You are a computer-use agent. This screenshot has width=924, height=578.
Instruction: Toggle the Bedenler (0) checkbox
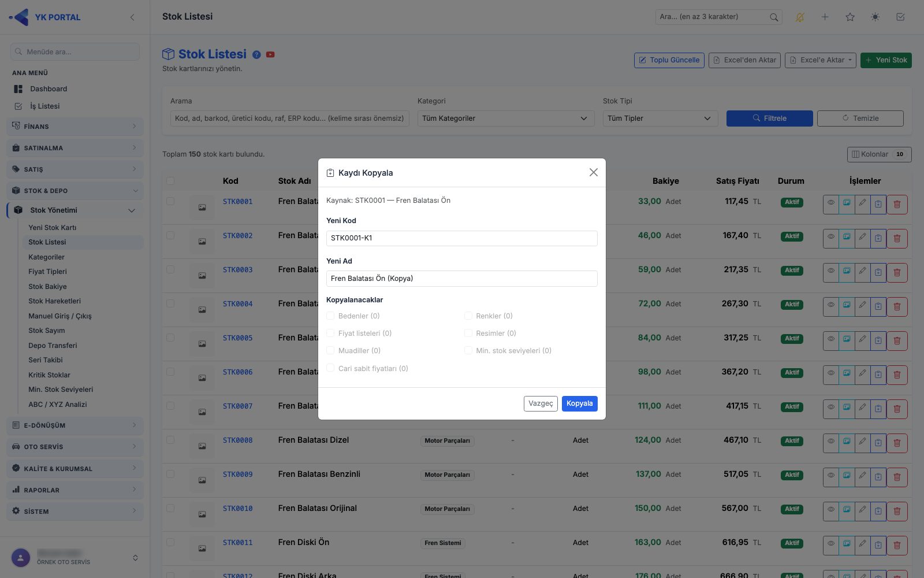pyautogui.click(x=330, y=316)
